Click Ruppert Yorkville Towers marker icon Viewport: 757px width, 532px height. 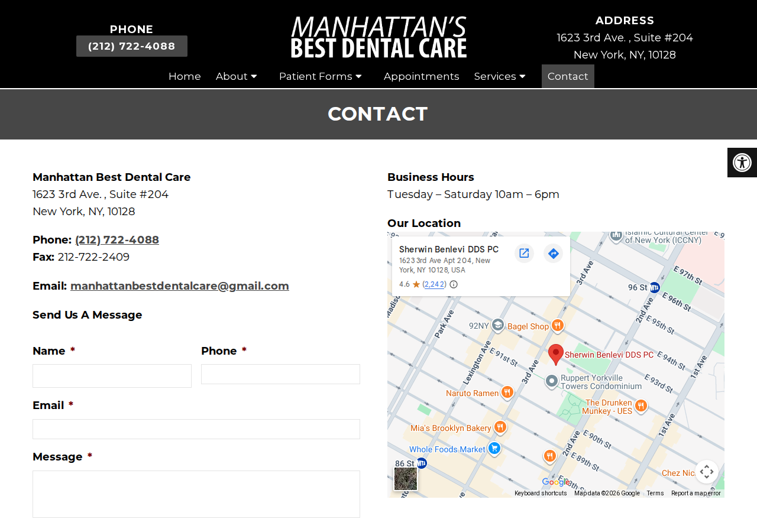pos(552,381)
